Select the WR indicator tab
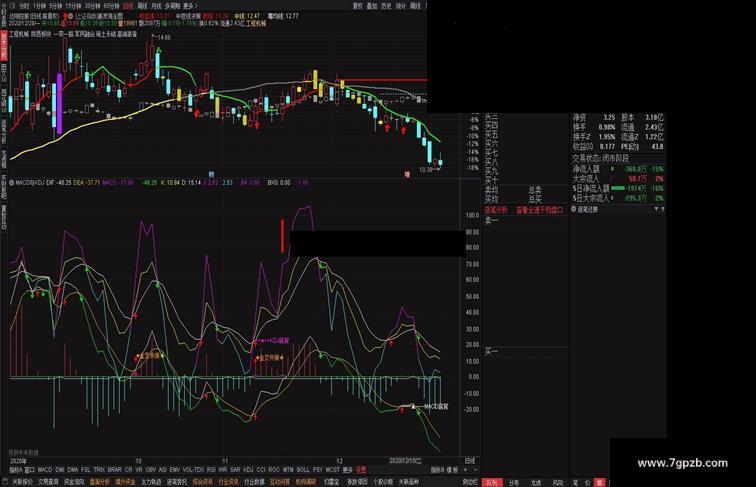Viewport: 756px width, 487px height. click(223, 470)
